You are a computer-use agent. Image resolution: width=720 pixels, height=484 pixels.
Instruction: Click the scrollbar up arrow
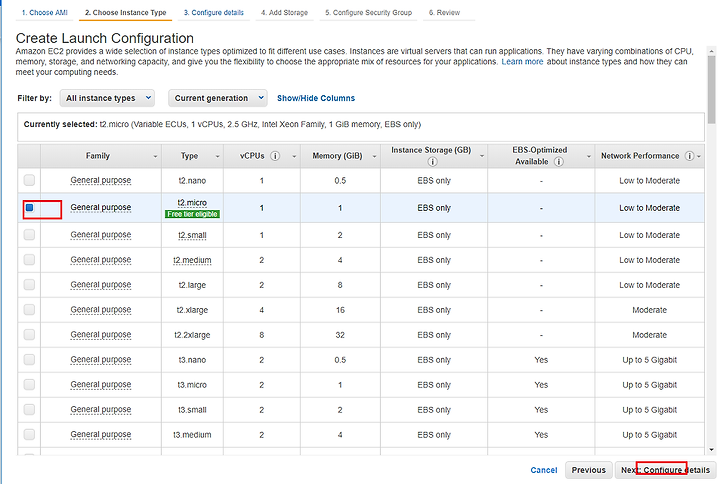pos(712,51)
